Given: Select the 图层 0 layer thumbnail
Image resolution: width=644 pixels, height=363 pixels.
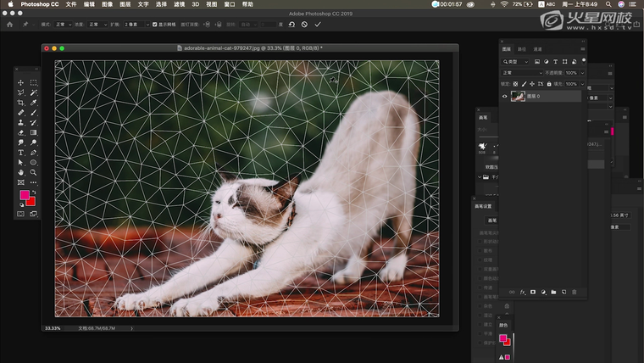Looking at the screenshot, I should pos(518,97).
